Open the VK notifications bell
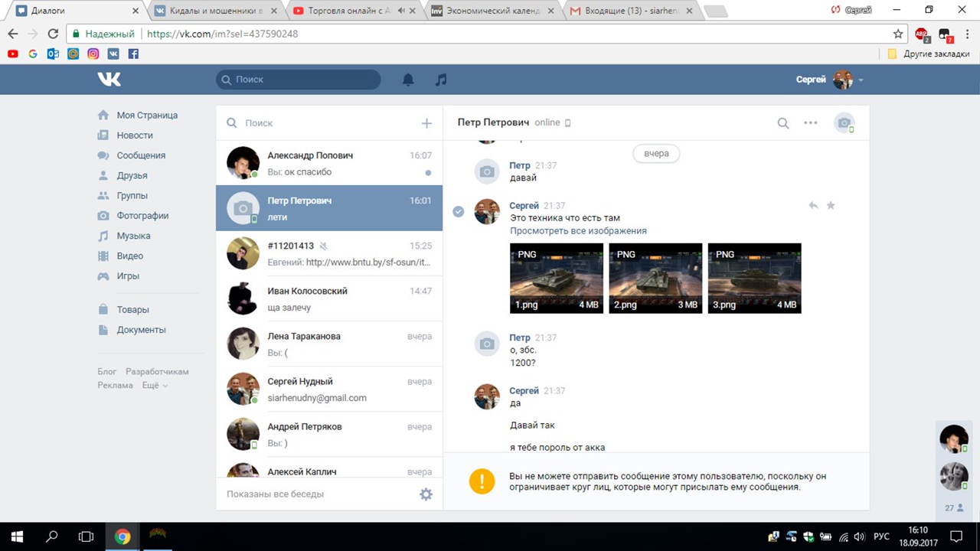The image size is (980, 551). pyautogui.click(x=408, y=80)
